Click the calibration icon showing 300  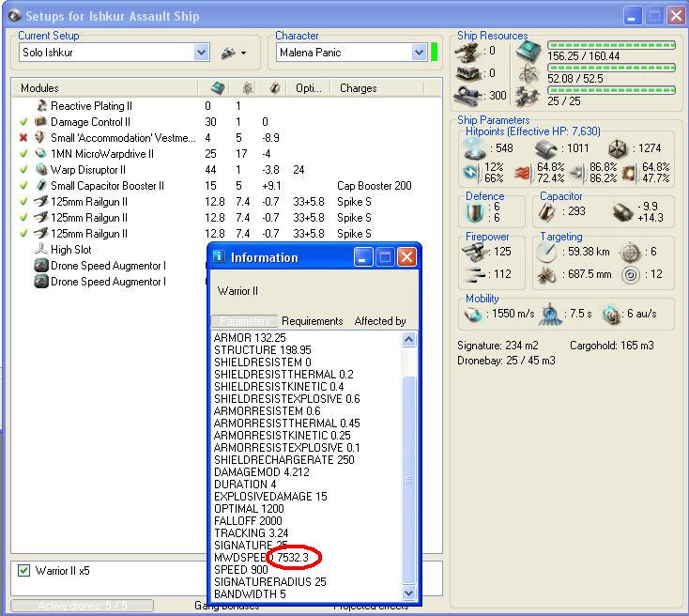tap(467, 96)
